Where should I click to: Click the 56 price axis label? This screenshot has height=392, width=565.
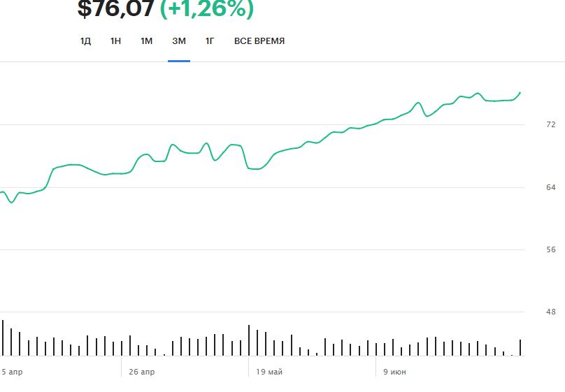pos(551,249)
